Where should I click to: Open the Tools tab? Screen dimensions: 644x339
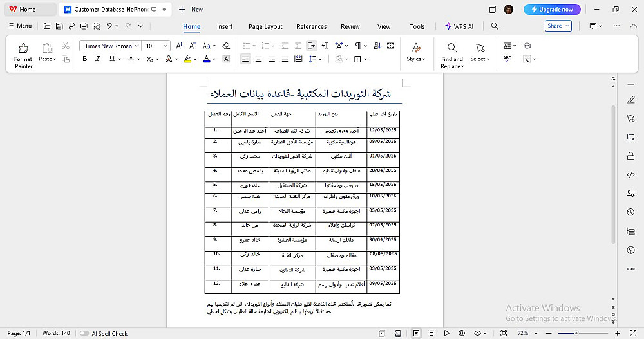[x=417, y=26]
